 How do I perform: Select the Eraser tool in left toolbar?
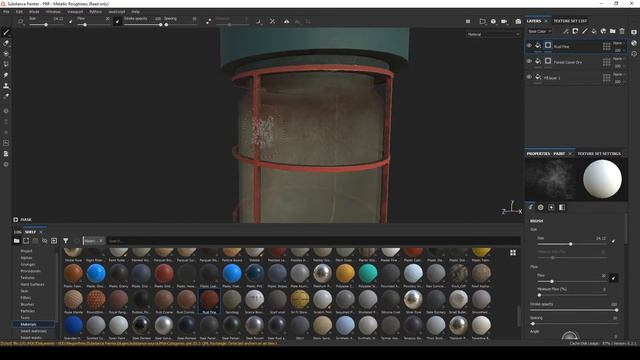(6, 43)
